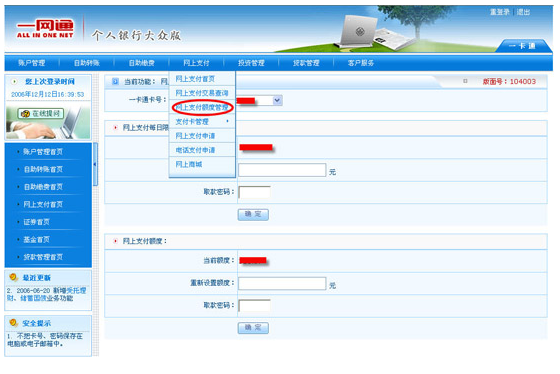Open the 客户服务 menu
Image resolution: width=560 pixels, height=374 pixels.
pos(361,63)
